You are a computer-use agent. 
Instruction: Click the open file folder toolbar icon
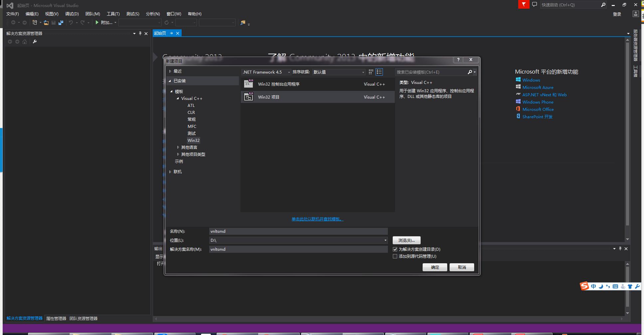[46, 23]
